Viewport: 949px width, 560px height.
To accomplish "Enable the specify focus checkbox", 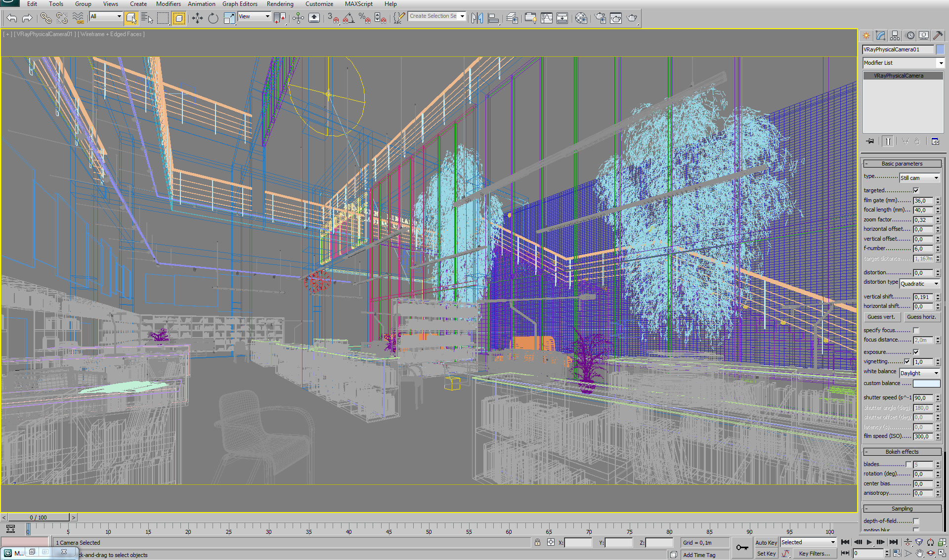I will (x=916, y=330).
